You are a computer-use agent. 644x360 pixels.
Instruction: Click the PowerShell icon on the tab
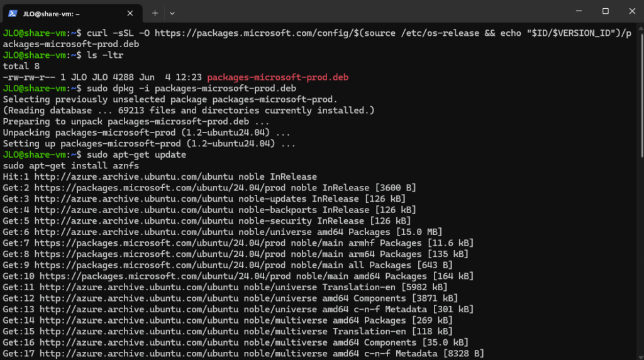[13, 14]
